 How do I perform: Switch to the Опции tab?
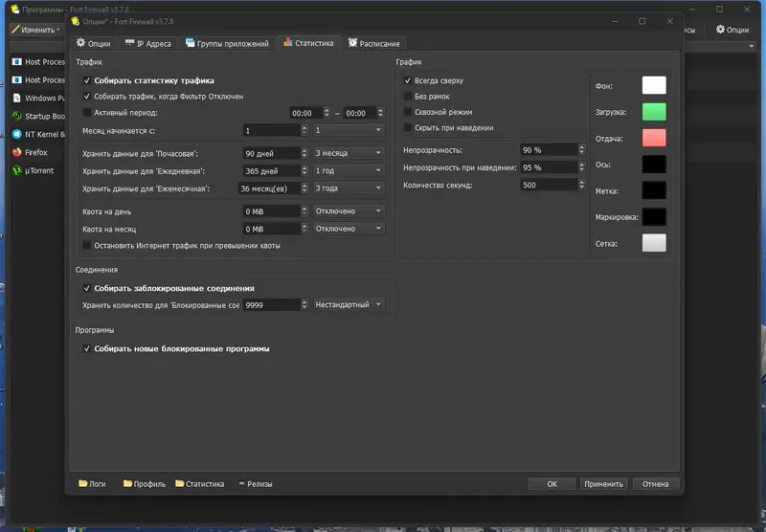coord(93,43)
